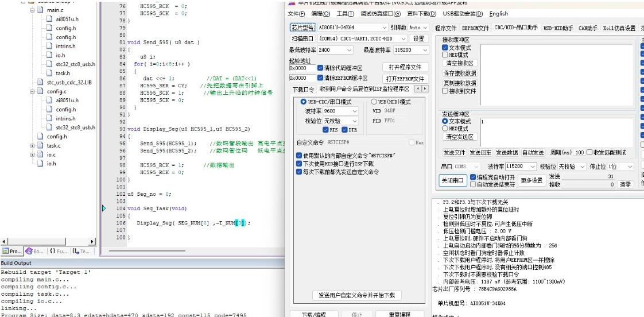Open the Functions tab braces icon
Screen dimensions: 644x317
53,251
